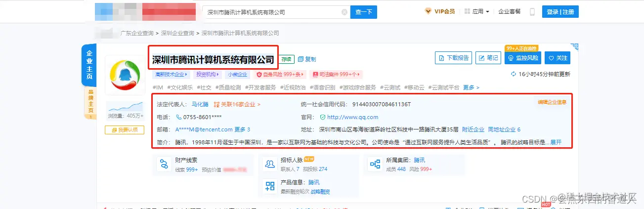Click the #开发者服务 hashtag
644x209 pixels.
click(260, 87)
